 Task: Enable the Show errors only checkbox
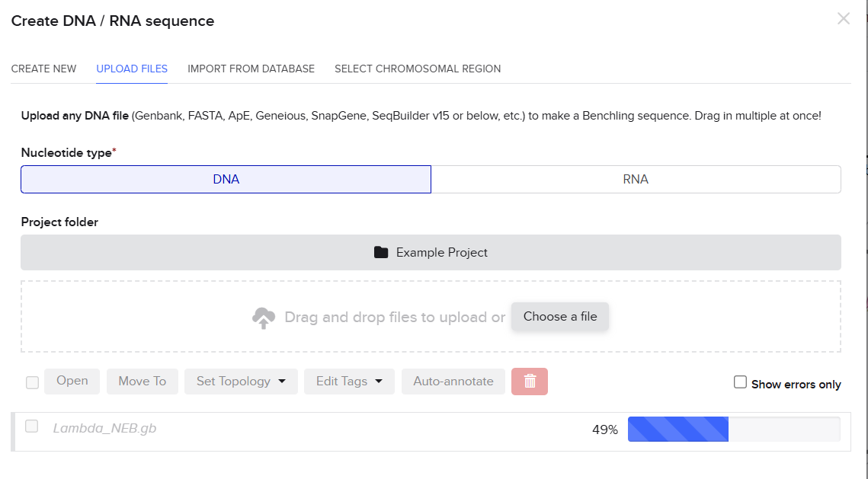740,382
